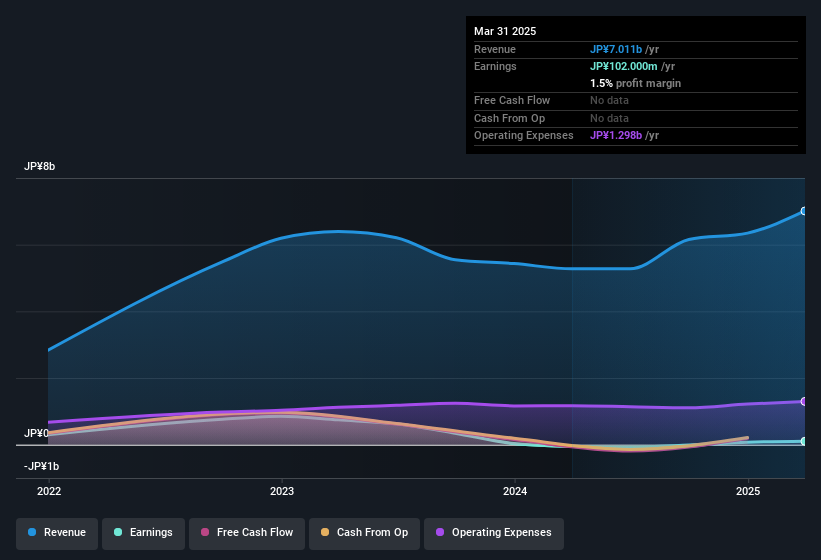This screenshot has width=821, height=560.
Task: Click the Mar 31 2025 tooltip date
Action: (x=505, y=31)
